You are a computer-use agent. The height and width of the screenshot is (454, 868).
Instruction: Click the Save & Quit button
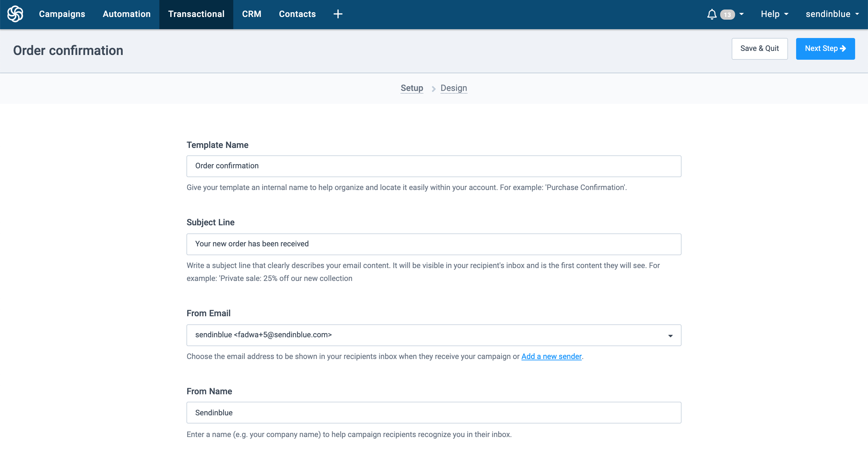[x=759, y=49]
